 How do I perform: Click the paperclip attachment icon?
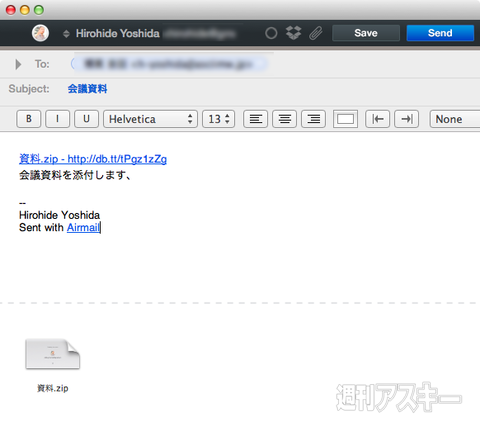(x=315, y=33)
